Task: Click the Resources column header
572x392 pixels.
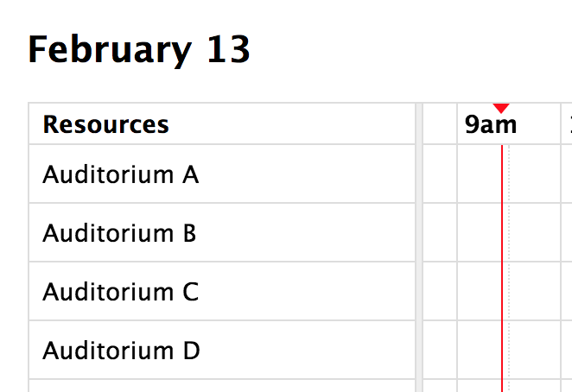Action: coord(106,124)
